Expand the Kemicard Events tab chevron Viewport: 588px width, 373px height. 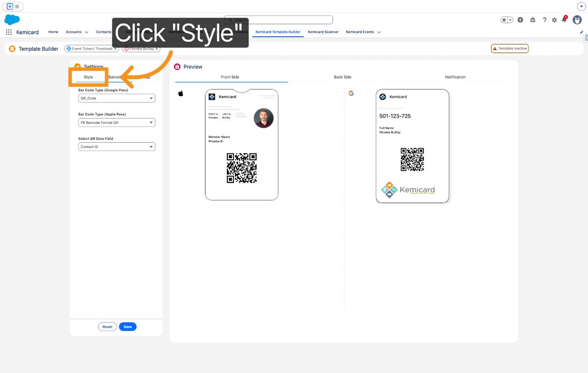tap(379, 32)
